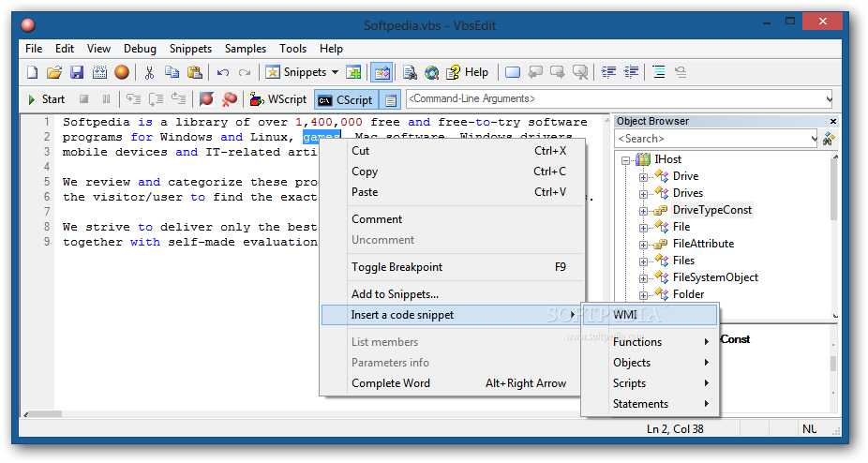Click the Step Over debug icon
868x463 pixels.
point(157,99)
